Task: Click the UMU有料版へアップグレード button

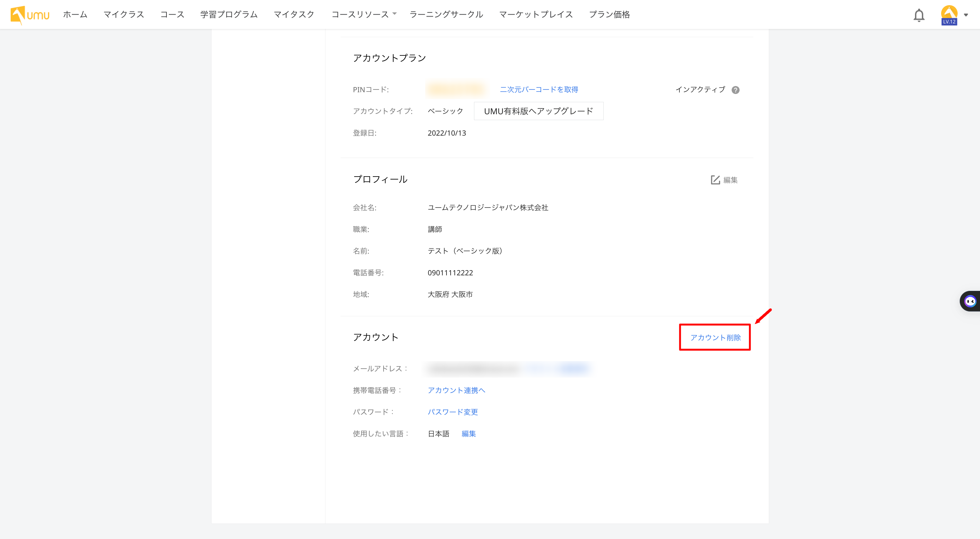Action: pyautogui.click(x=538, y=111)
